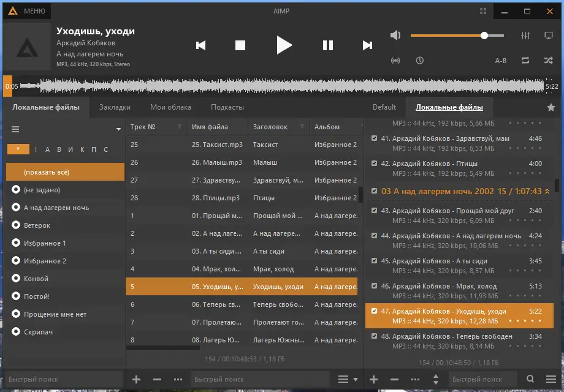
Task: Click the favorites star icon
Action: coord(551,107)
